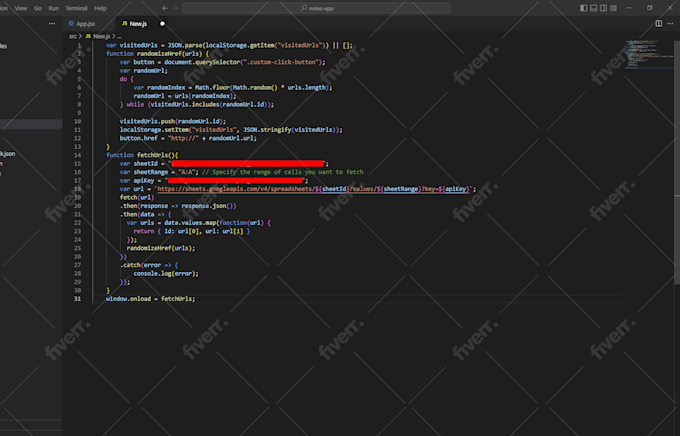Click the '// Specify the range' comment
Image resolution: width=680 pixels, height=436 pixels.
(283, 172)
